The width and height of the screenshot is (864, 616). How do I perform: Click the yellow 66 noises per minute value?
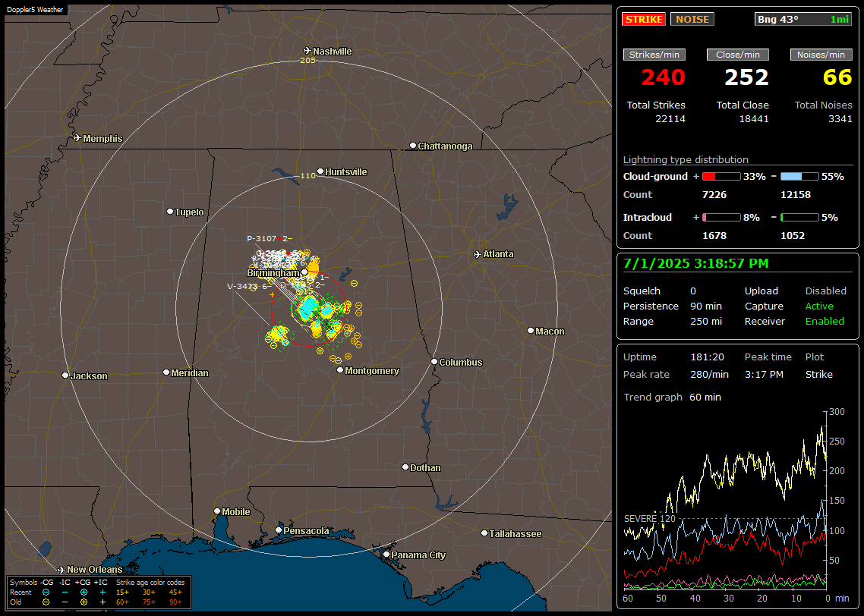(x=837, y=77)
